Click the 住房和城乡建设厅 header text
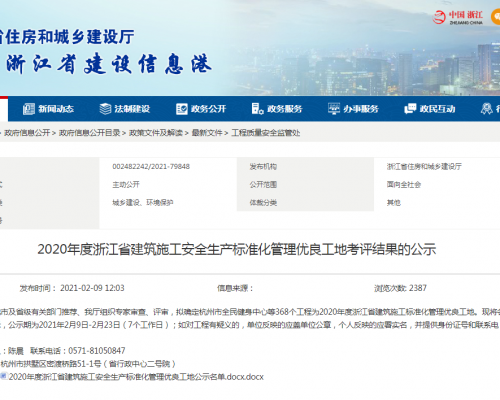 69,37
